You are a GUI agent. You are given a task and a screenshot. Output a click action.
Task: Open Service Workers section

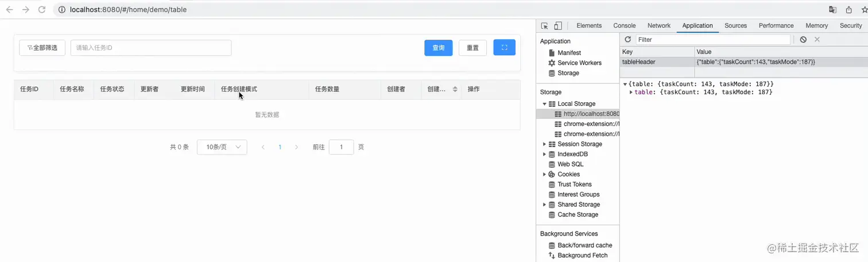pos(579,63)
